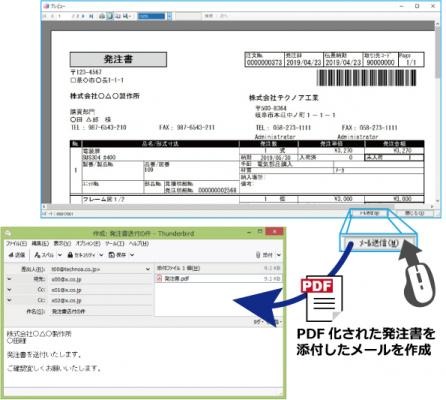
Task: Click the print icon in preview toolbar
Action: [102, 16]
